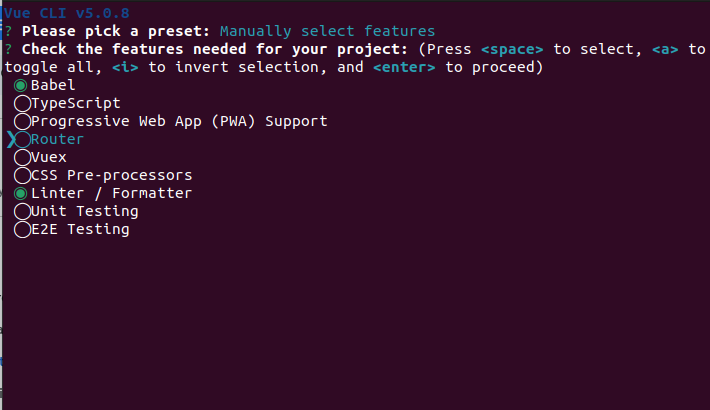
Task: Tick the circle next to CSS Pre-processors
Action: (22, 175)
